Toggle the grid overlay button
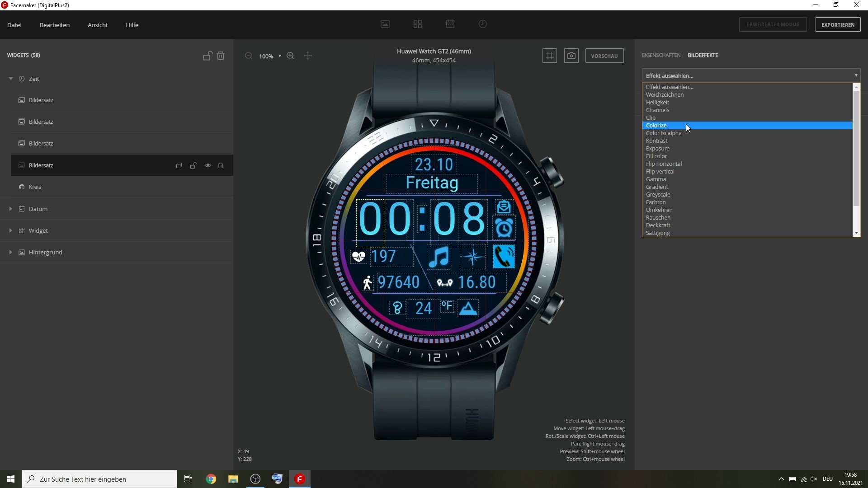 (550, 56)
